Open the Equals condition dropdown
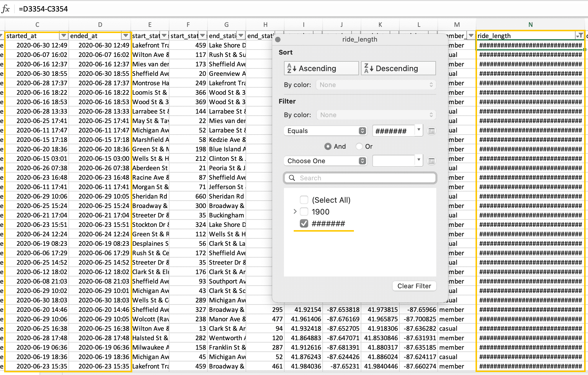The height and width of the screenshot is (375, 588). click(326, 131)
